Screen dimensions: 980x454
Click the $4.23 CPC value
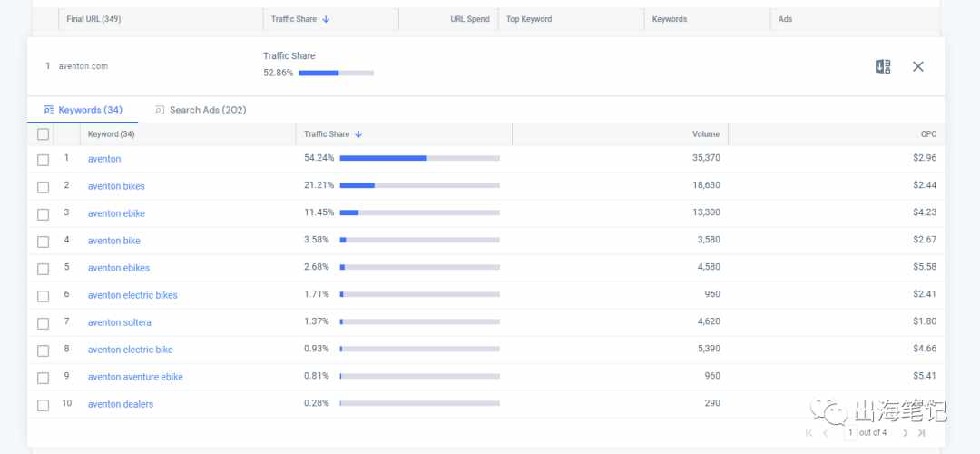point(925,212)
